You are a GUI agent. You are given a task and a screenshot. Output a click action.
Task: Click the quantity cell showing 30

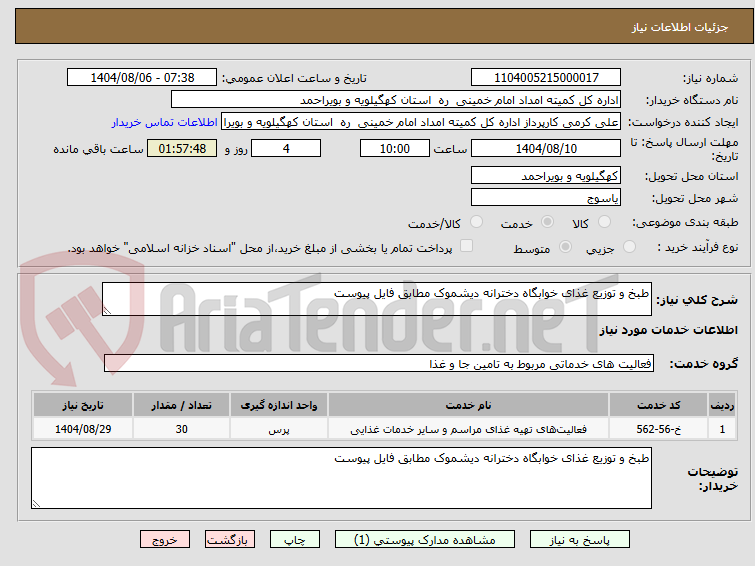(182, 429)
